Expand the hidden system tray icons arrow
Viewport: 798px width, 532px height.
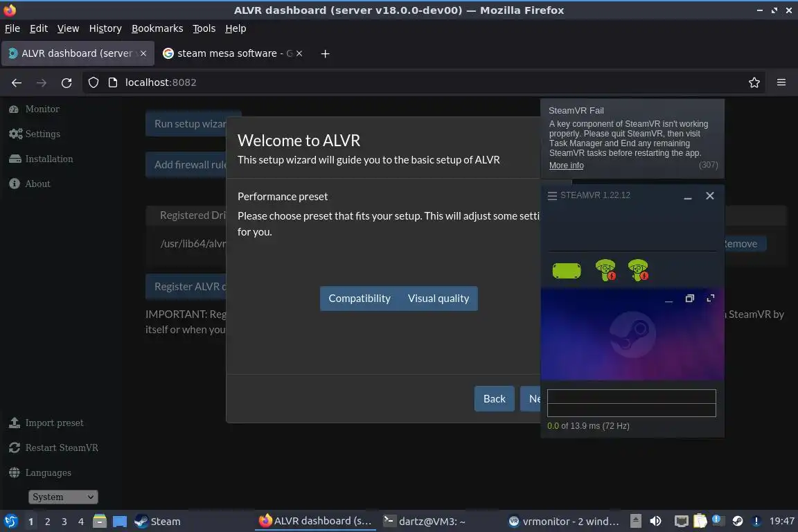pos(636,521)
